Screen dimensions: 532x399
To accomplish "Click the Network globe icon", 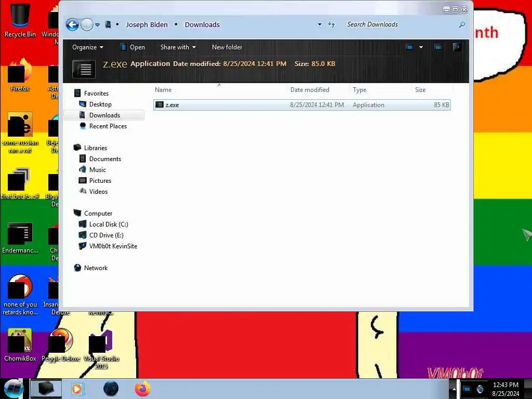I will point(77,268).
